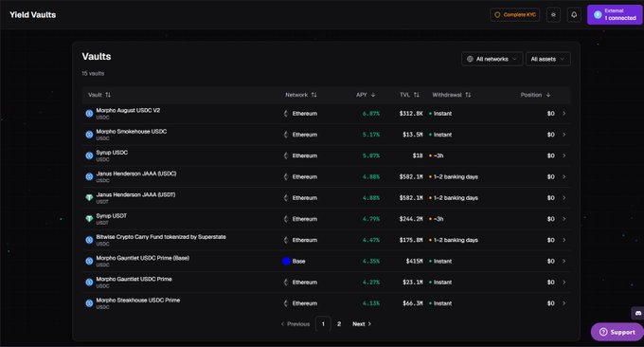This screenshot has width=644, height=347.
Task: Click Previous page button
Action: (x=295, y=324)
